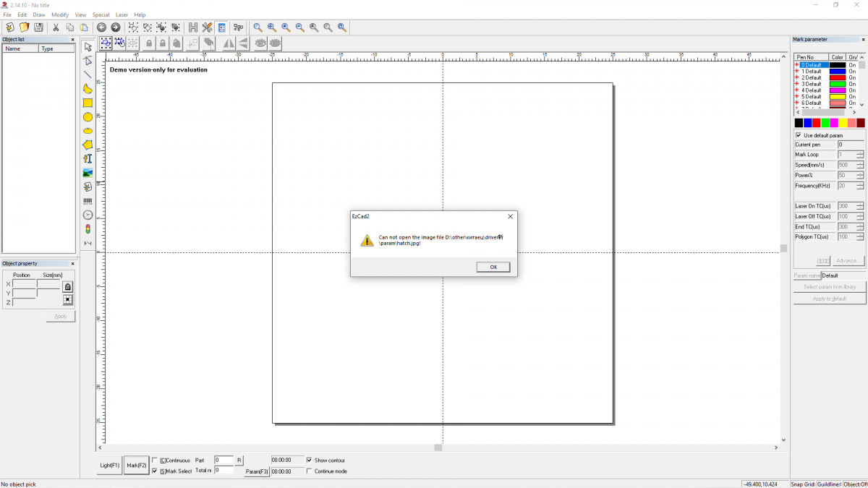
Task: Click the Frequency(KHz) spinner arrows
Action: tap(860, 186)
